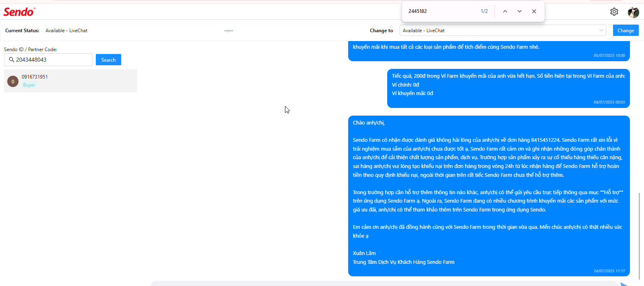Click the Search button

pyautogui.click(x=108, y=60)
